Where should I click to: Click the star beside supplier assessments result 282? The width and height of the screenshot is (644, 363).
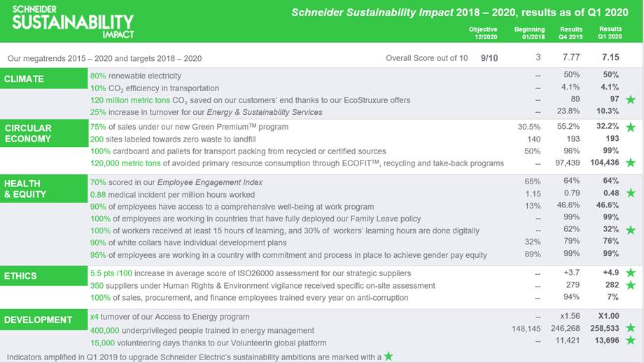coord(630,285)
